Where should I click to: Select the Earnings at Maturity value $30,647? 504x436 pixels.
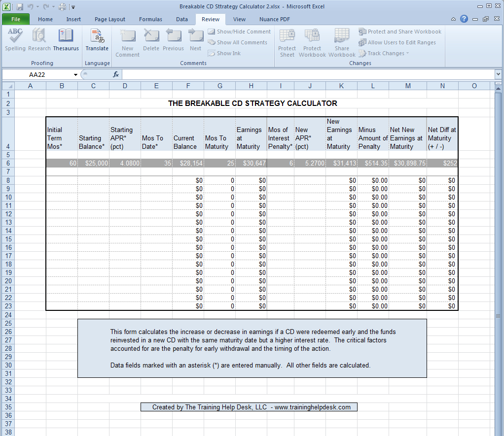[251, 163]
